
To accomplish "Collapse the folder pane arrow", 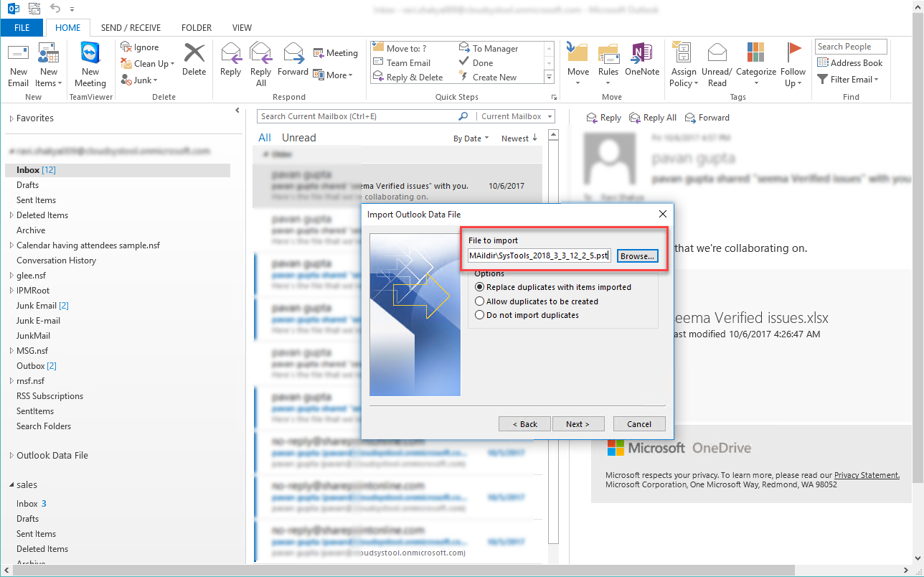I will pyautogui.click(x=237, y=111).
